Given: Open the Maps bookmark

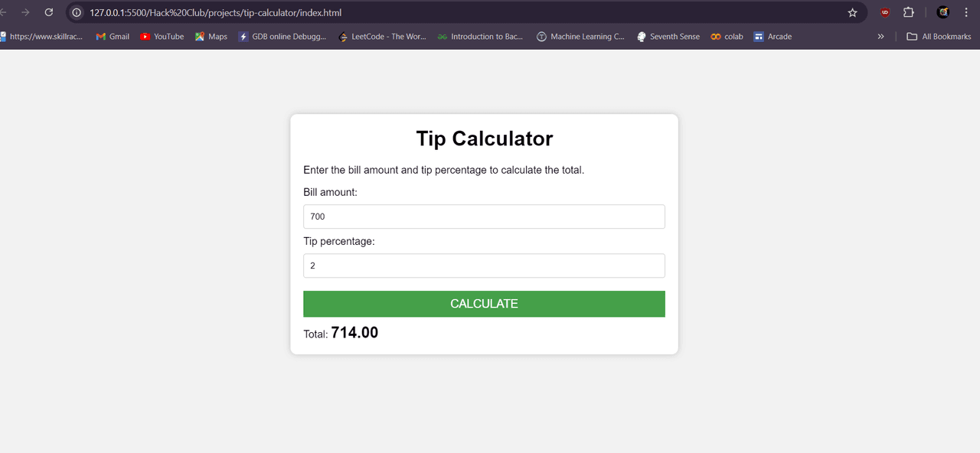Looking at the screenshot, I should [211, 37].
